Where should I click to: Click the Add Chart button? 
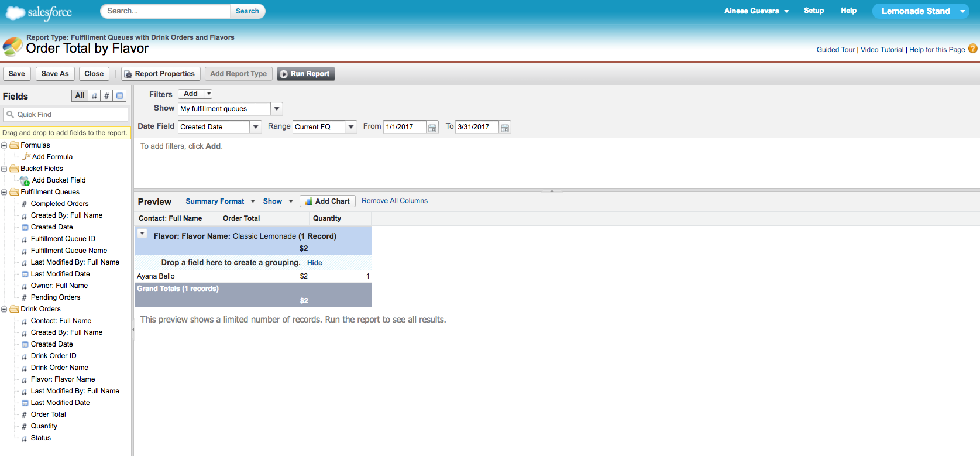point(328,201)
